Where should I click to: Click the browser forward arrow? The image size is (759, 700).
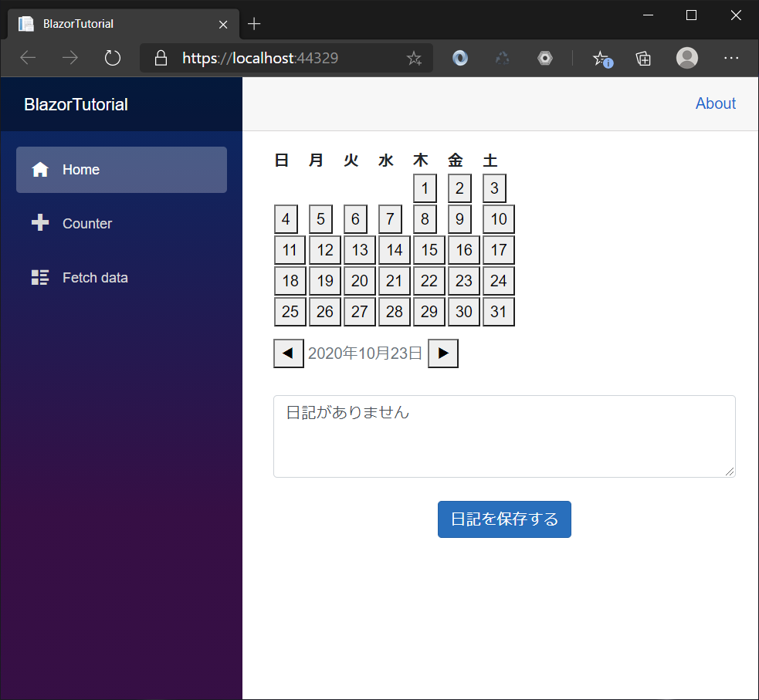click(70, 58)
